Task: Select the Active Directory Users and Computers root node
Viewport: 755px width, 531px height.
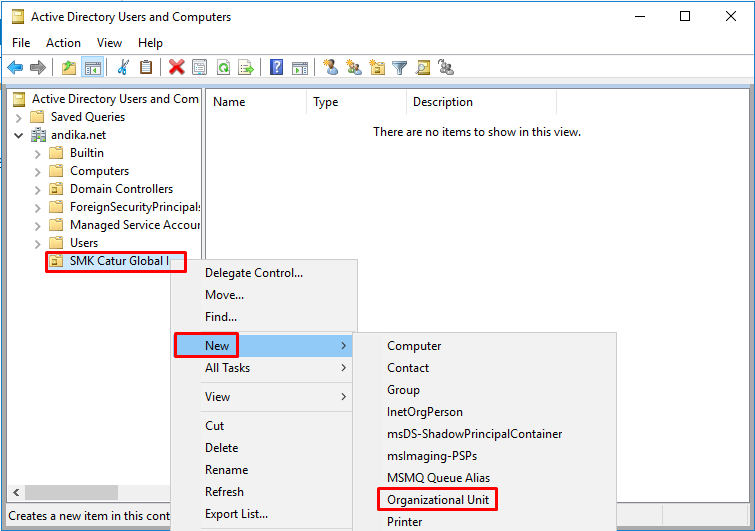Action: pyautogui.click(x=115, y=99)
